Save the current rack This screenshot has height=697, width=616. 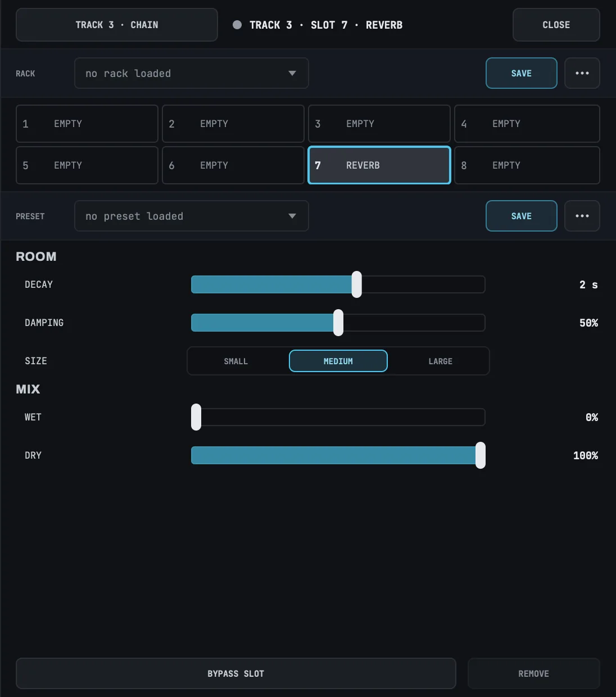tap(522, 73)
